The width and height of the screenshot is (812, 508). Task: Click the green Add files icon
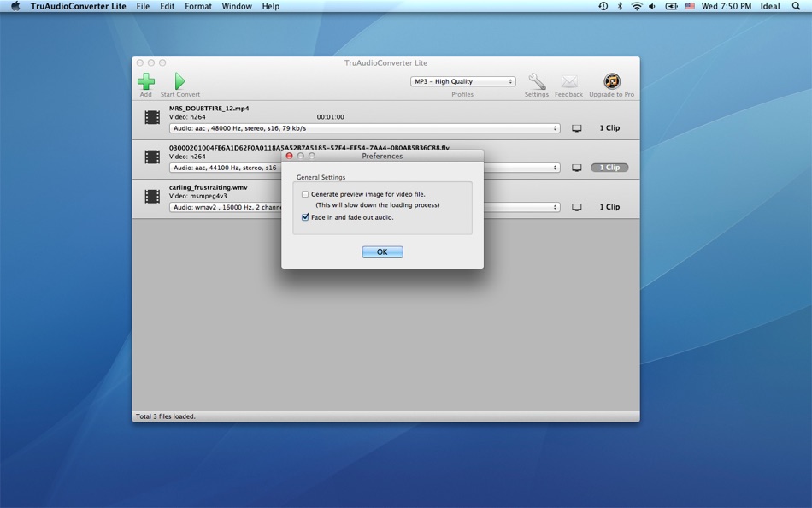[146, 81]
